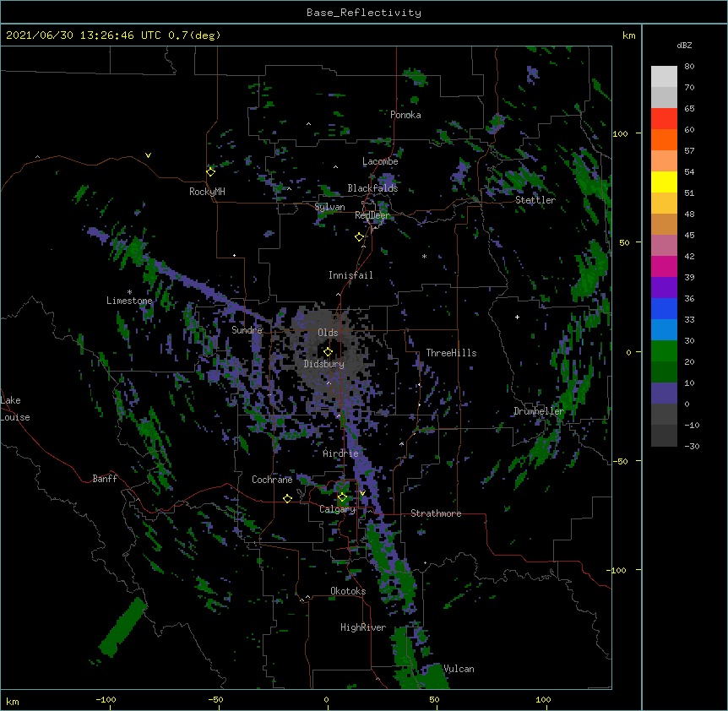Select the white caret marker west of Lacombe
This screenshot has width=728, height=711.
point(335,167)
